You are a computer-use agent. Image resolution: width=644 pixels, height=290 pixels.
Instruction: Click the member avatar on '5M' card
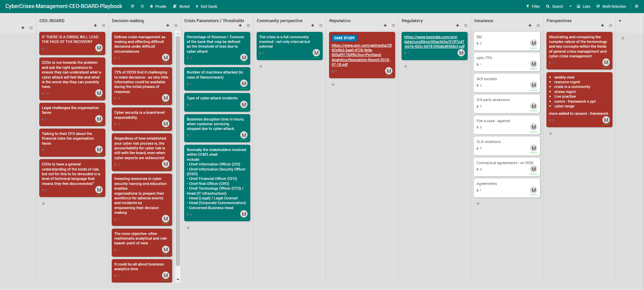533,43
